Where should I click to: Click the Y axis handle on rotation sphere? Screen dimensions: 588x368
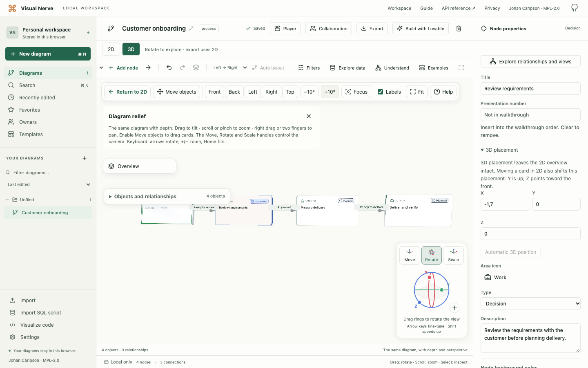point(442,290)
